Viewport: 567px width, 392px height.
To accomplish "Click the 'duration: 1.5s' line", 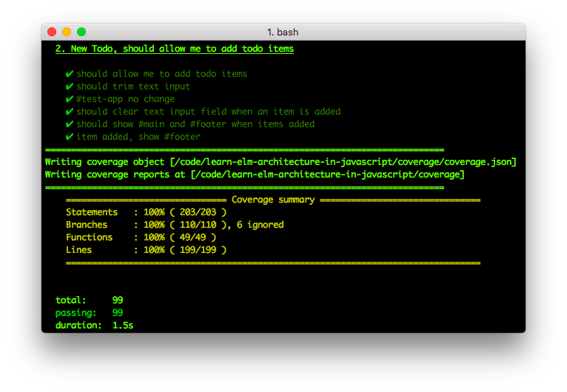I will 94,325.
